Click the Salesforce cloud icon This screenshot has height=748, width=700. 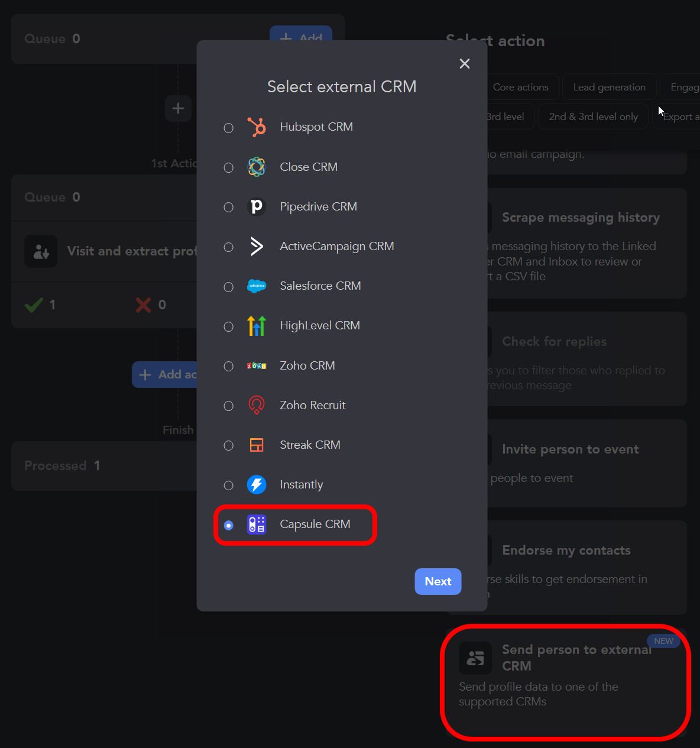pyautogui.click(x=257, y=286)
